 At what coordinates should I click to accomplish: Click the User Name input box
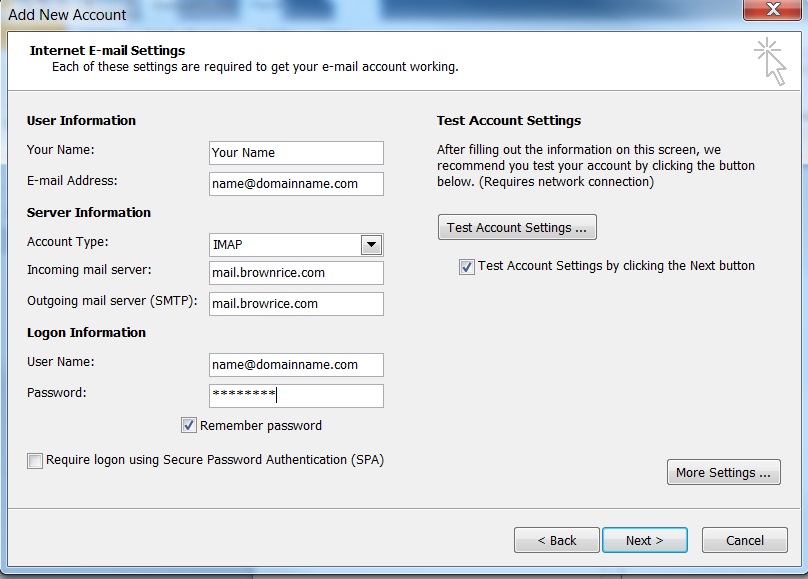point(296,365)
